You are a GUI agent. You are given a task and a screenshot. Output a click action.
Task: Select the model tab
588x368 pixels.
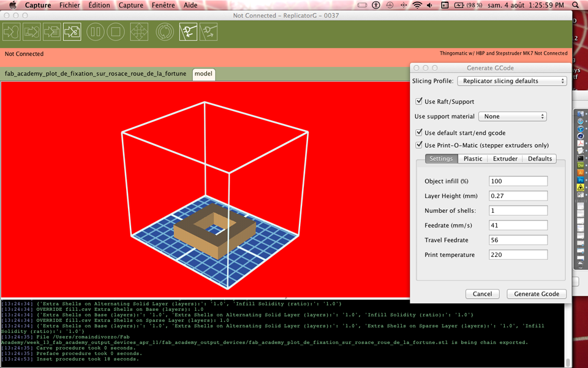click(203, 74)
